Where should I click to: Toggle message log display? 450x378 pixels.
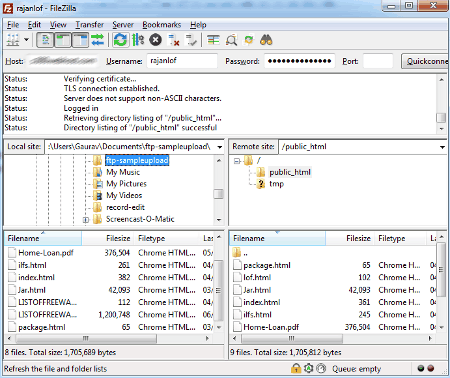point(45,40)
